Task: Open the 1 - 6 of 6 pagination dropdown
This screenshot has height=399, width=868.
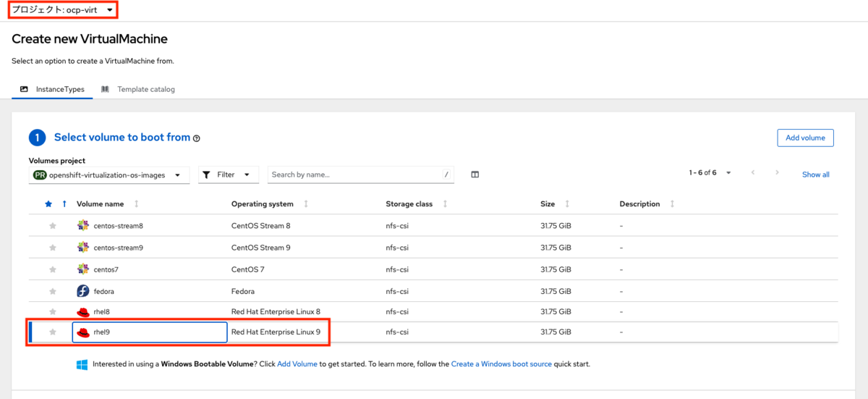Action: coord(710,173)
